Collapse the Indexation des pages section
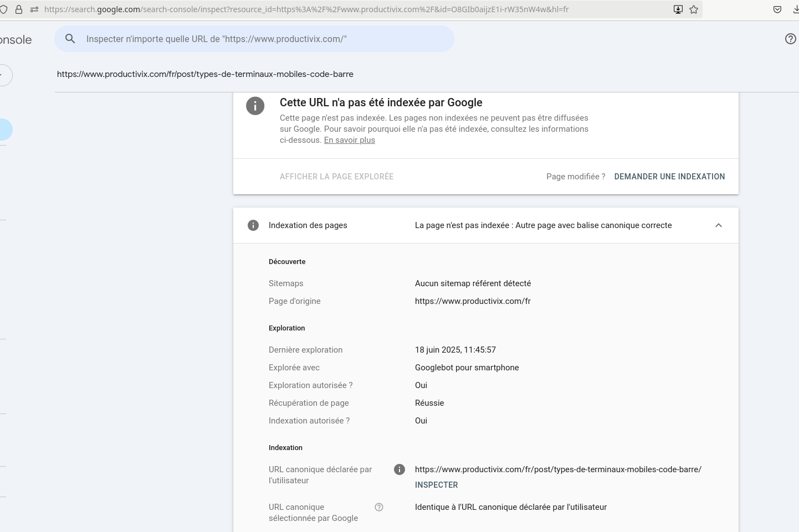Image resolution: width=799 pixels, height=532 pixels. [719, 225]
